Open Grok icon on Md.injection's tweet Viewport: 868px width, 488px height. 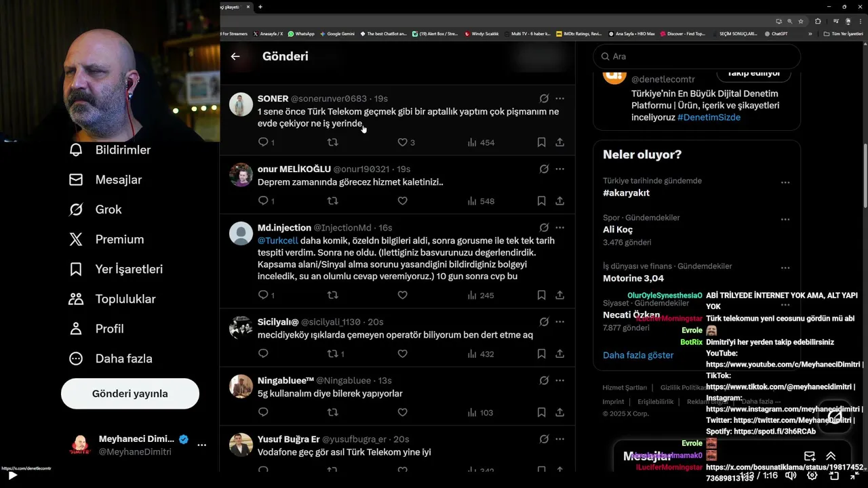(544, 228)
